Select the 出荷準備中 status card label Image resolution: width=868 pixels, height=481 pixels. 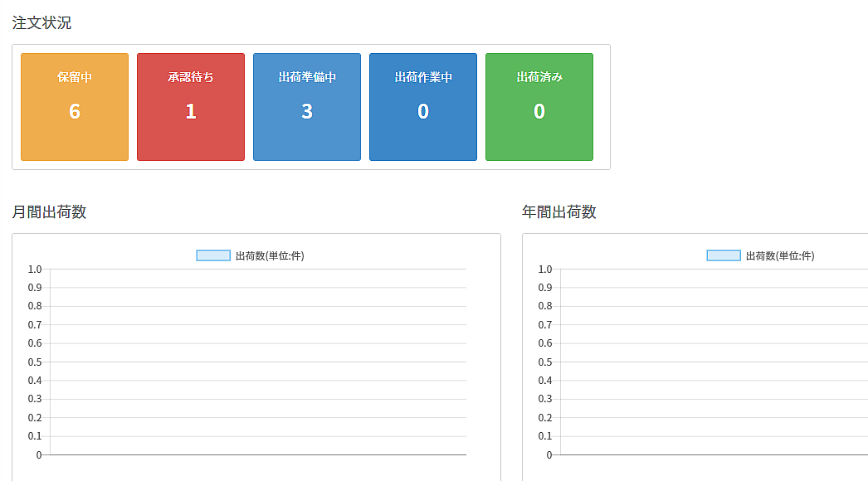click(307, 77)
